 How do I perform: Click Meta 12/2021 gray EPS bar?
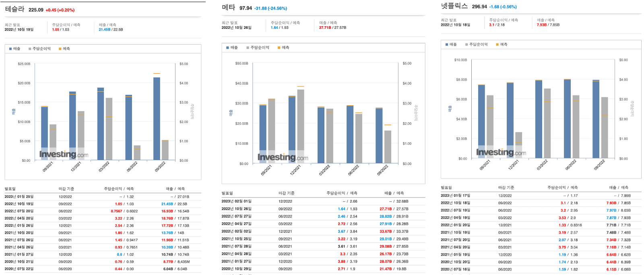point(301,126)
